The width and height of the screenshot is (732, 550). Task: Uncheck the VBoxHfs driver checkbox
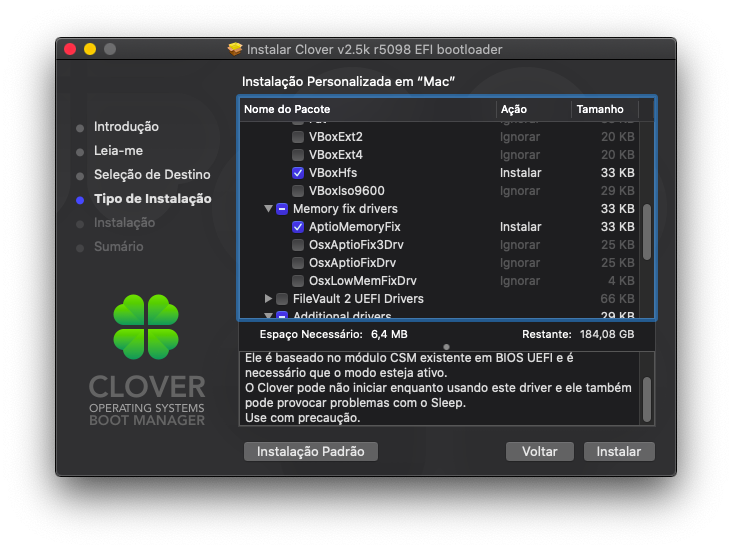pos(298,173)
